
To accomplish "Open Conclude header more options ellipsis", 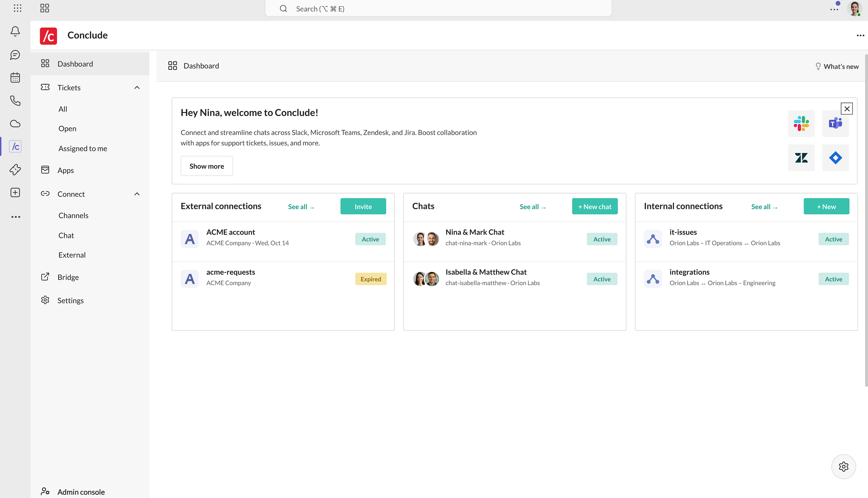I will [x=860, y=35].
